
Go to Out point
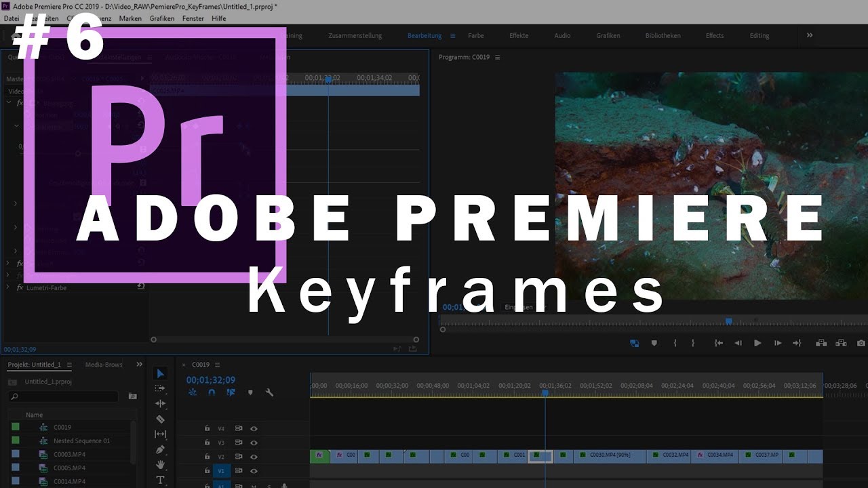(x=797, y=343)
